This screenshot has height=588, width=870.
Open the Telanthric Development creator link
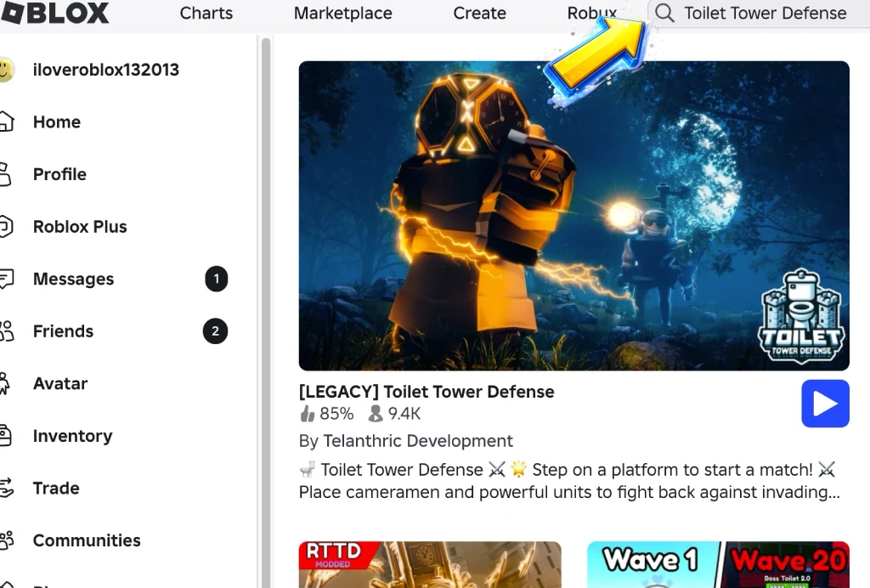pyautogui.click(x=418, y=441)
